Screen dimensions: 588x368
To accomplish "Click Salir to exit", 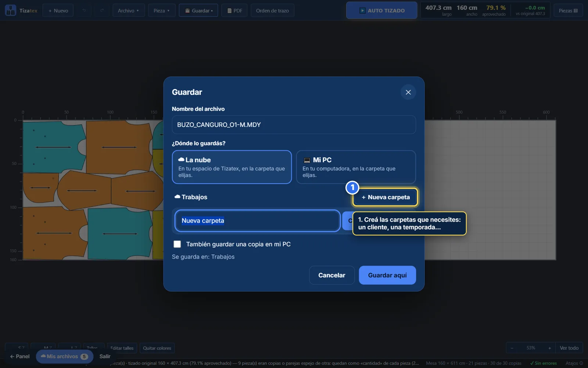I will pyautogui.click(x=105, y=356).
